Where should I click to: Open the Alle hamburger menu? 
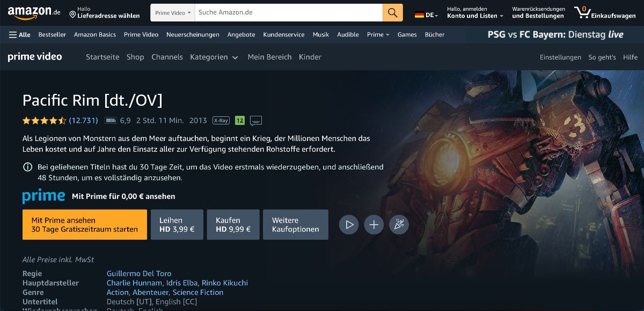(19, 34)
